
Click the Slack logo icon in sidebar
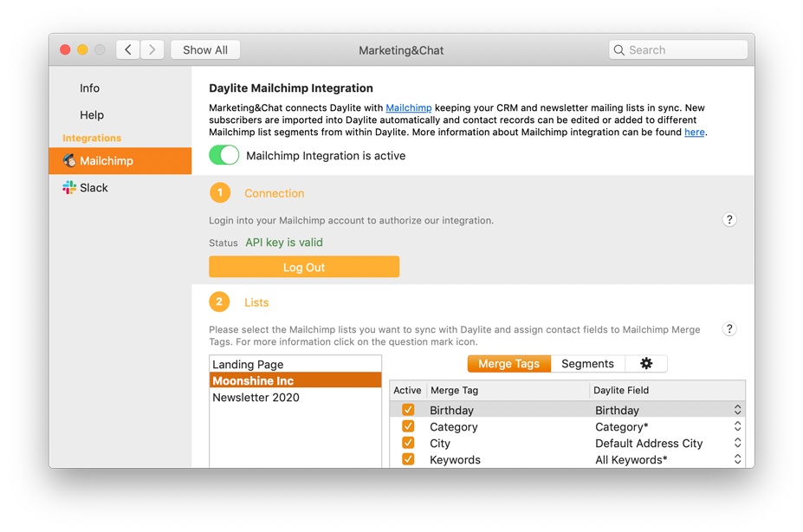69,187
